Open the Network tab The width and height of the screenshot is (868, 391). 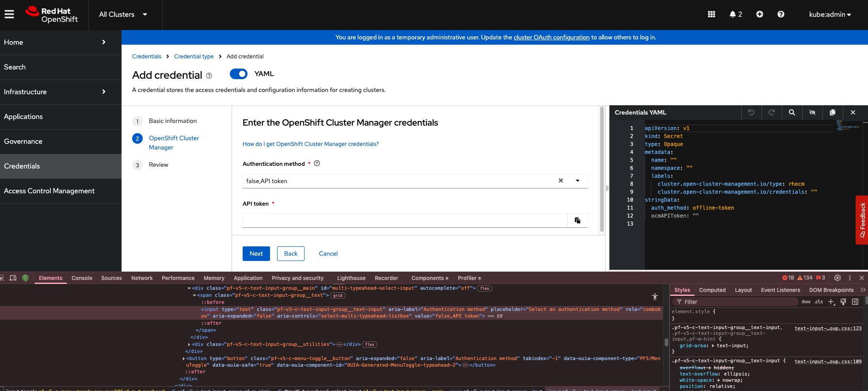pos(142,278)
